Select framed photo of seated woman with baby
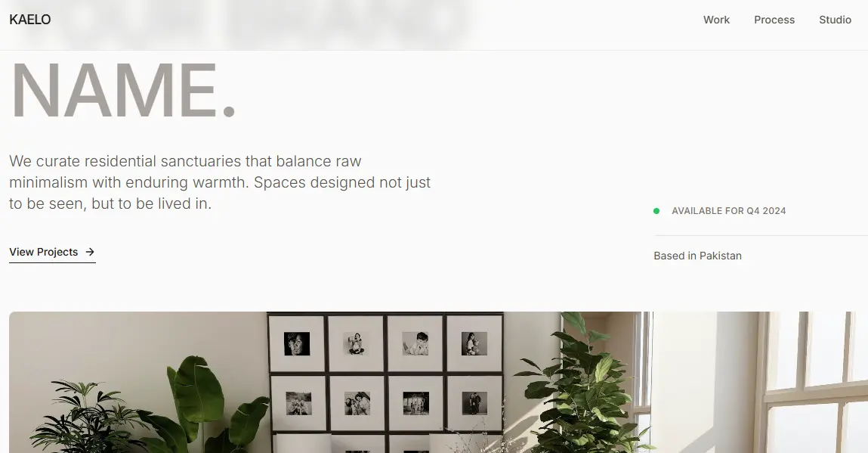Image resolution: width=868 pixels, height=453 pixels. click(356, 344)
